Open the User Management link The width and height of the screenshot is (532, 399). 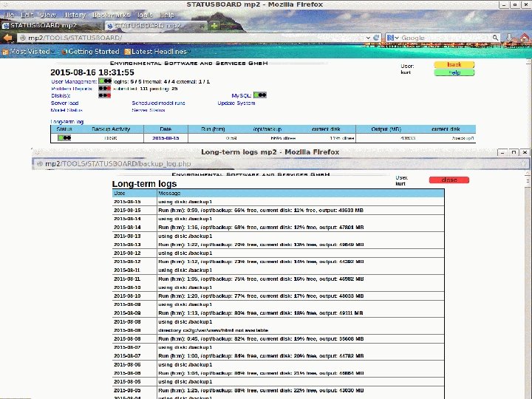(x=74, y=81)
